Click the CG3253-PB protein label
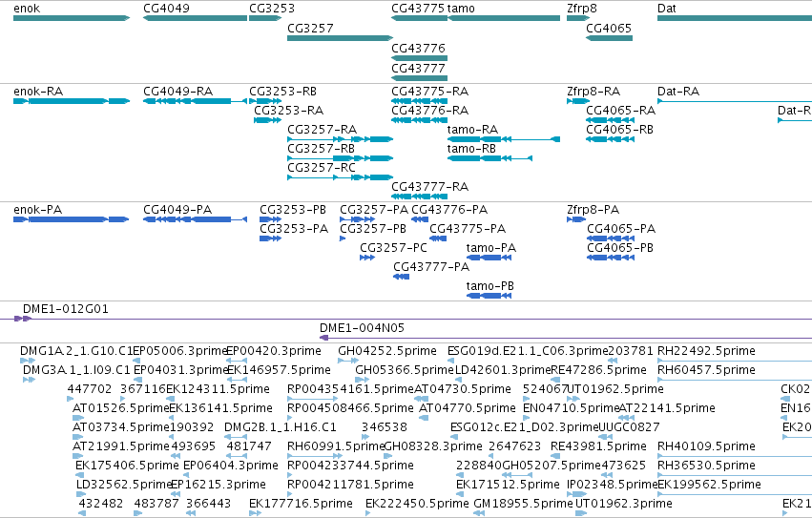The height and width of the screenshot is (518, 812). tap(293, 210)
